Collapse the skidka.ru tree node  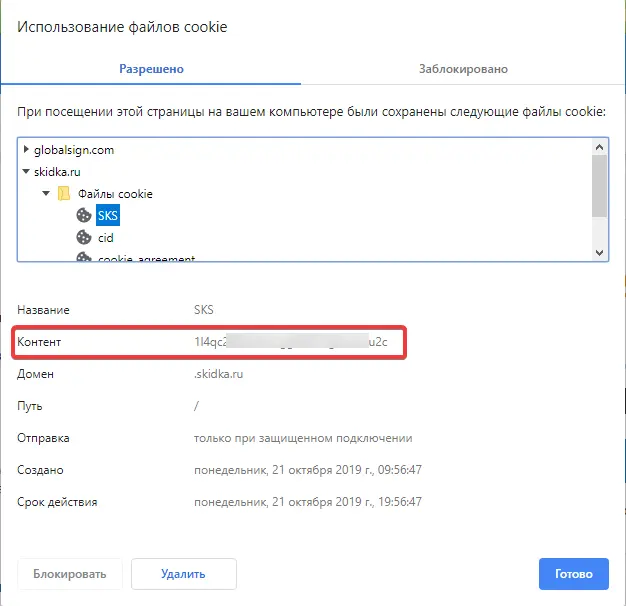tap(26, 172)
